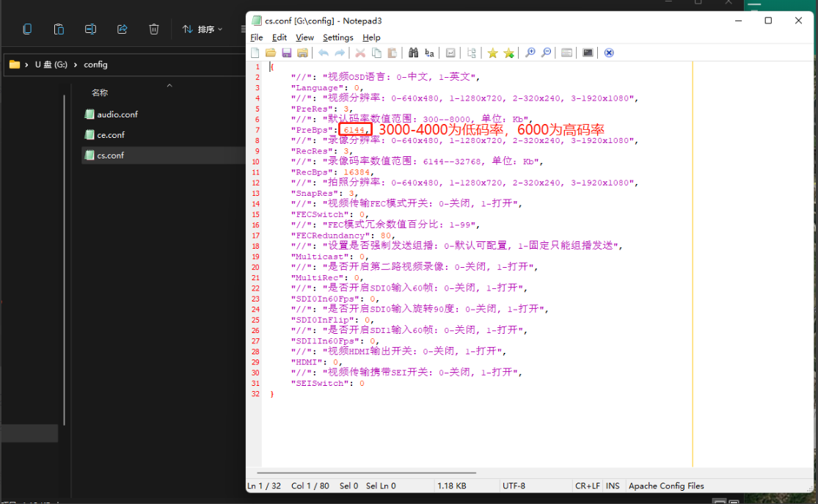Click the Ln 1 / 32 status entry

point(264,486)
